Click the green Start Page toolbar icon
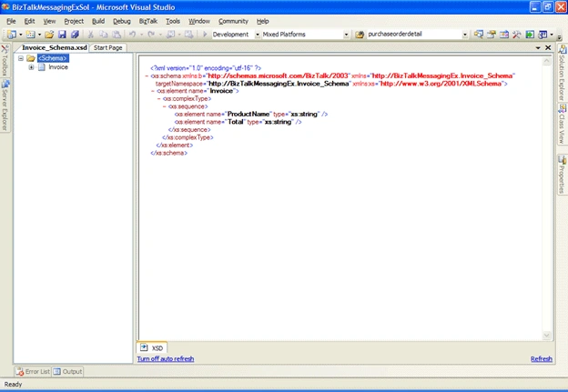 pyautogui.click(x=530, y=35)
